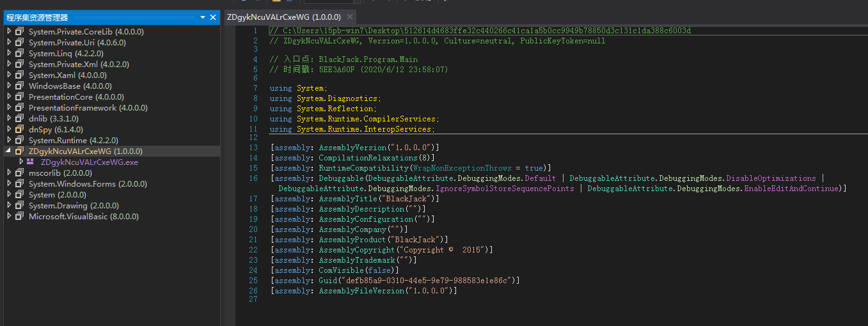Click the DebuggableAttribute type reference link
Viewport: 868px width, 326px height.
pos(406,178)
